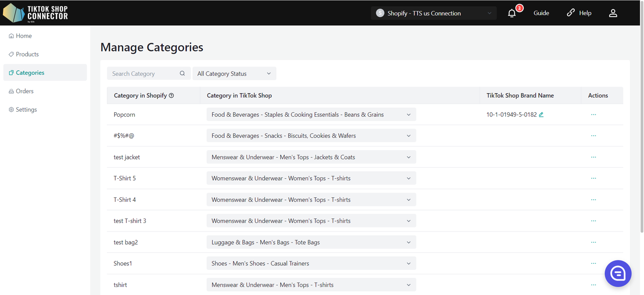Open actions menu for test jacket row

click(593, 157)
